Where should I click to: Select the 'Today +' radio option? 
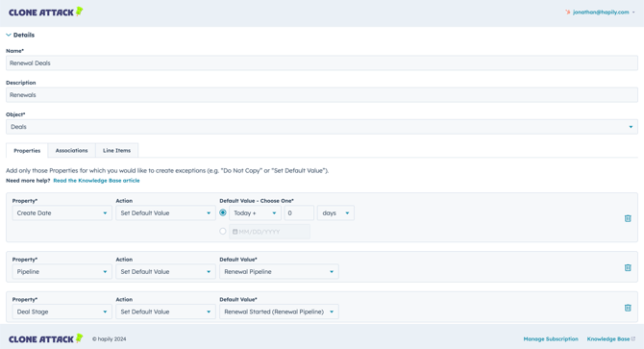point(223,212)
